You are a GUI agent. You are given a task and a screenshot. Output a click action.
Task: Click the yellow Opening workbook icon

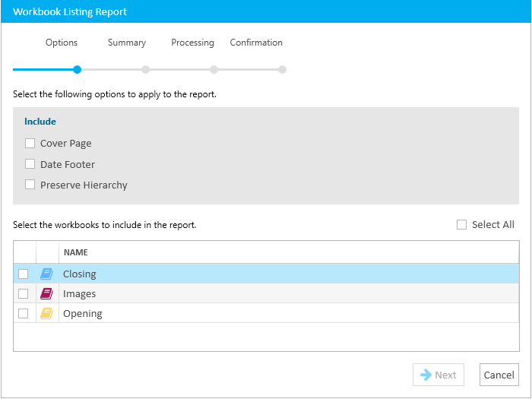point(47,313)
